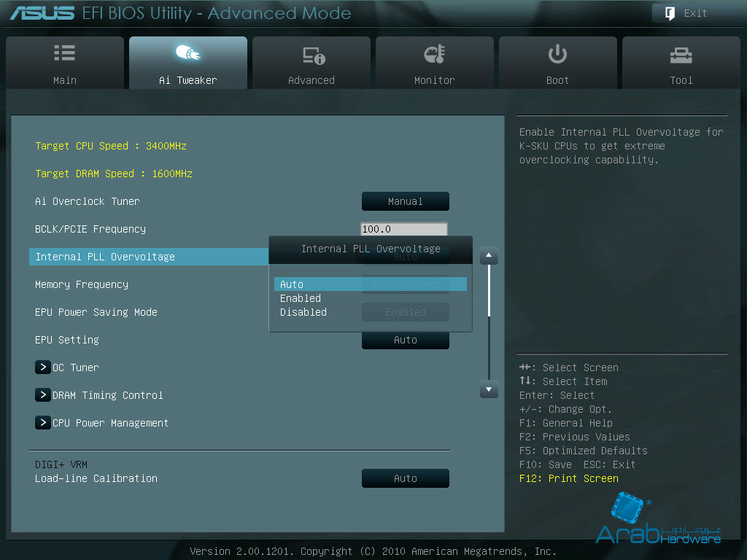Go to the Monitor tab

click(435, 63)
